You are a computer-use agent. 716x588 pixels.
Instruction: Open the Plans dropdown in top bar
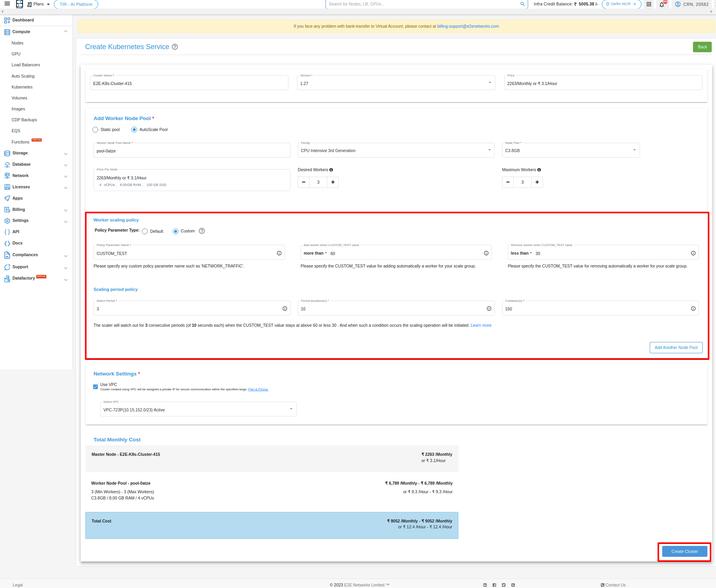click(x=39, y=4)
